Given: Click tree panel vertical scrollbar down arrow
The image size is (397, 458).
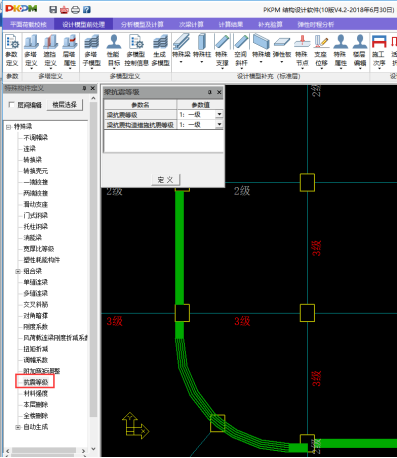Looking at the screenshot, I should click(x=93, y=449).
